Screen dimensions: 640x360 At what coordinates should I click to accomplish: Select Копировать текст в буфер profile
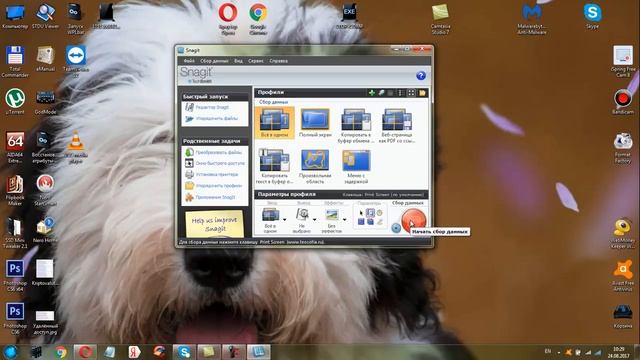pyautogui.click(x=274, y=167)
